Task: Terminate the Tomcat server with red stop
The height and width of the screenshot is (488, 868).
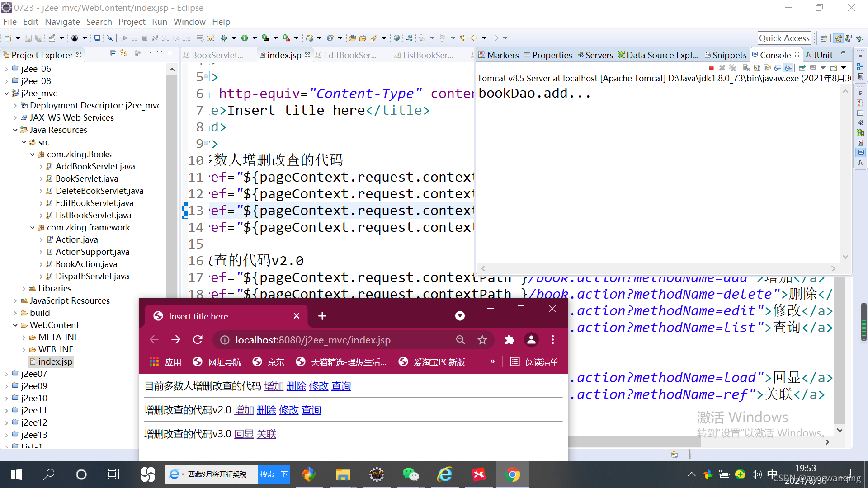Action: 712,68
